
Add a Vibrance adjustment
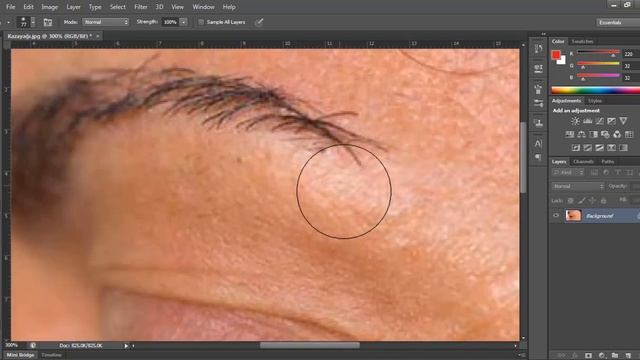[x=623, y=121]
